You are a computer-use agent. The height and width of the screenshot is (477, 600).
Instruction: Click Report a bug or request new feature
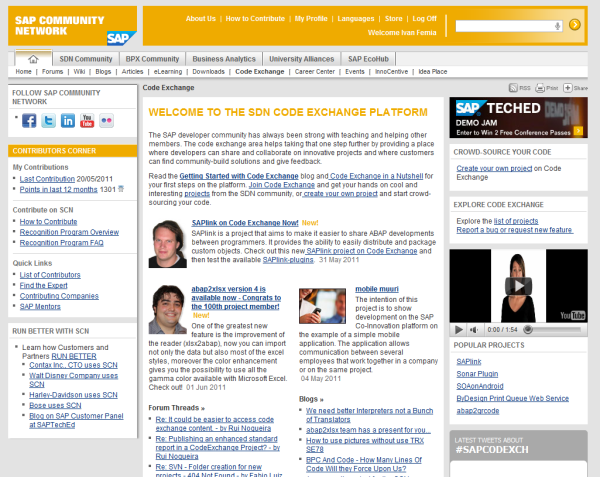pyautogui.click(x=514, y=230)
